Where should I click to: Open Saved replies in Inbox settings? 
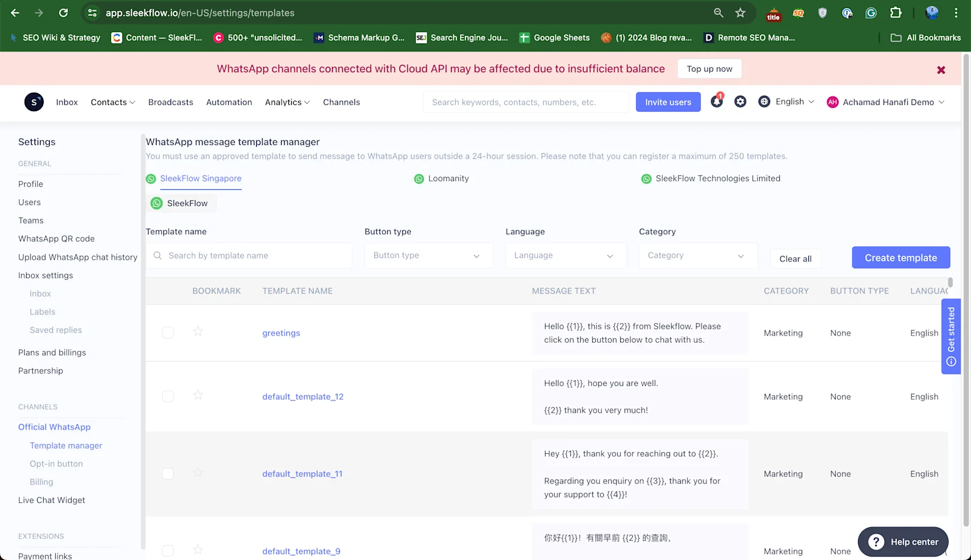pyautogui.click(x=56, y=330)
